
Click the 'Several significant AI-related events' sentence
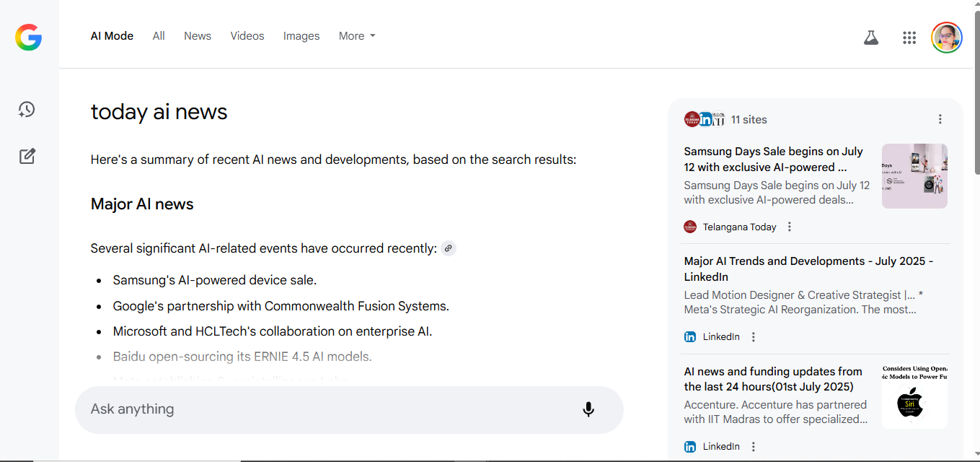pos(264,248)
